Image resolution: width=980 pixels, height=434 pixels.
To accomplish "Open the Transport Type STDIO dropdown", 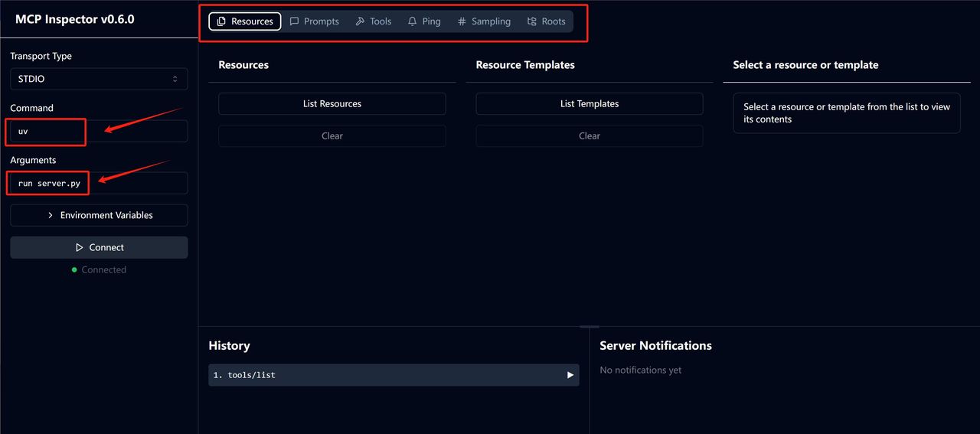I will click(x=99, y=79).
